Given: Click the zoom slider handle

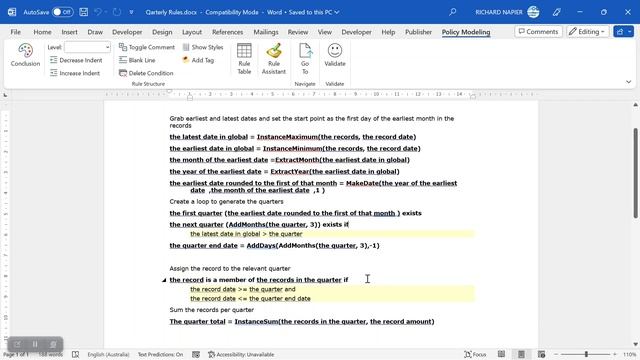Looking at the screenshot, I should 586,354.
